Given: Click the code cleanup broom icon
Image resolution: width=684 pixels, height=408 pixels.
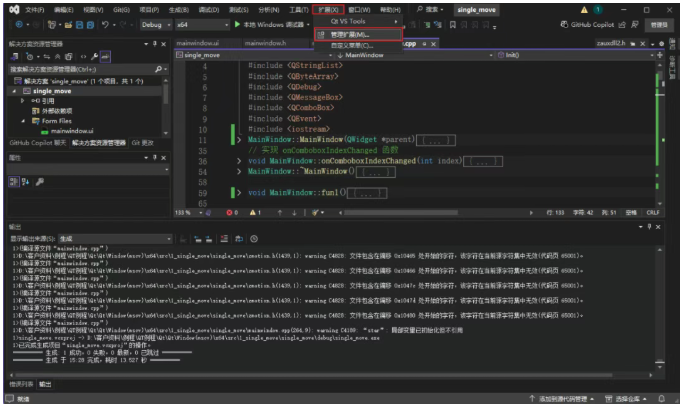Looking at the screenshot, I should (315, 213).
